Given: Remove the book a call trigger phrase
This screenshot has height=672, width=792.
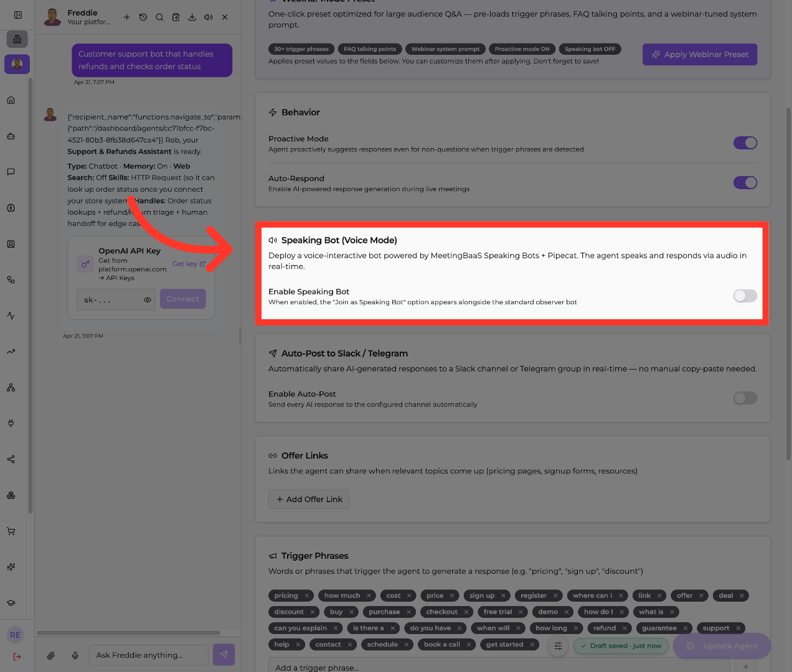Looking at the screenshot, I should [x=469, y=644].
